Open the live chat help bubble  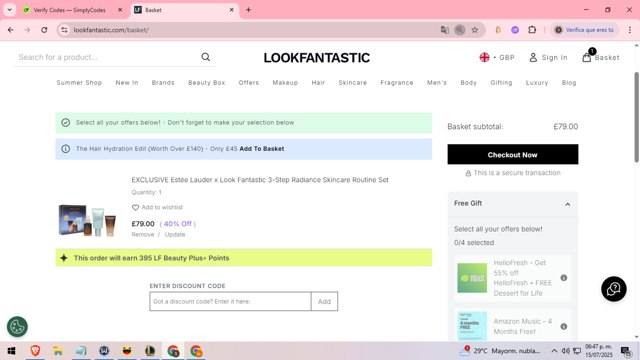click(613, 289)
